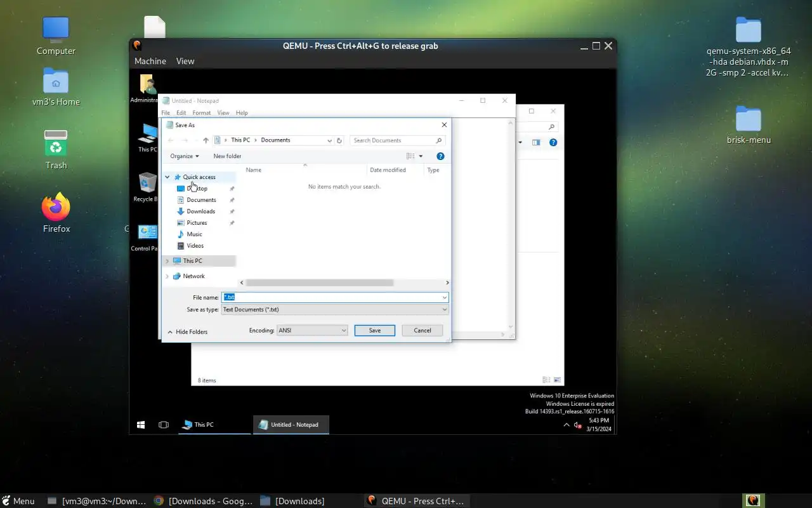This screenshot has width=812, height=508.
Task: Expand the Network tree node
Action: tap(167, 276)
